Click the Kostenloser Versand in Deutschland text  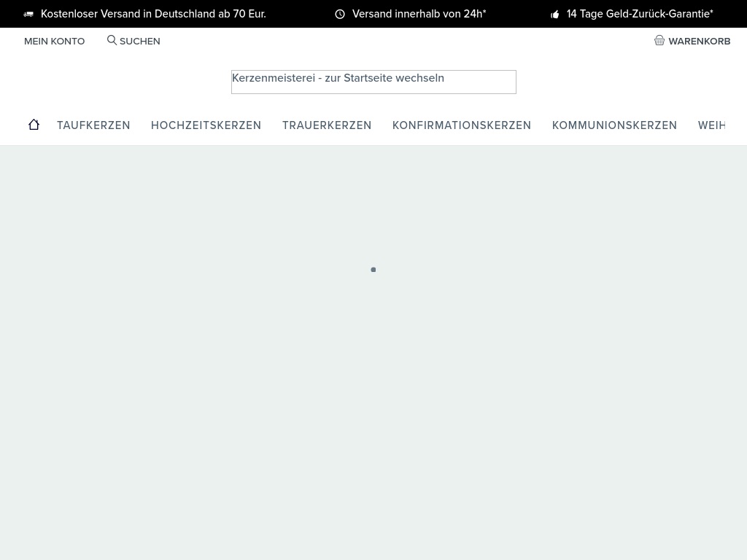153,14
